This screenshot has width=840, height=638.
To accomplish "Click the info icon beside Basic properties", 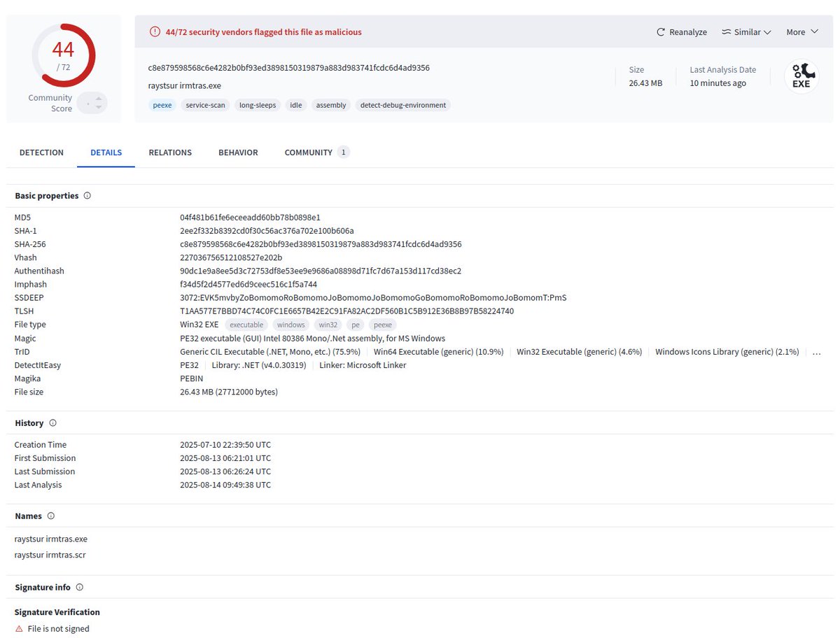I will [87, 196].
